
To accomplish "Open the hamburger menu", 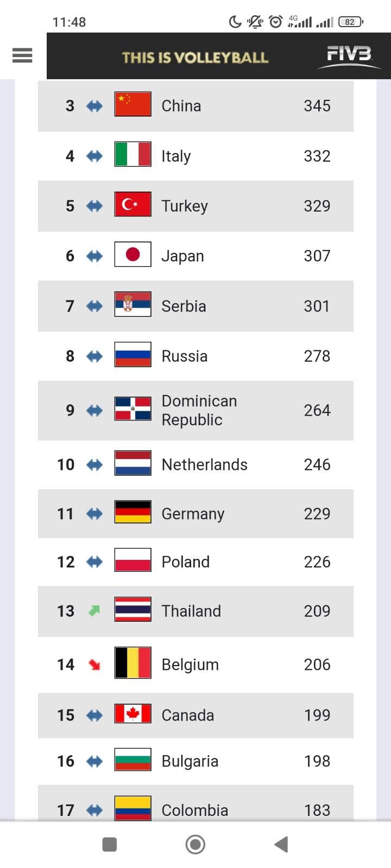I will click(22, 55).
